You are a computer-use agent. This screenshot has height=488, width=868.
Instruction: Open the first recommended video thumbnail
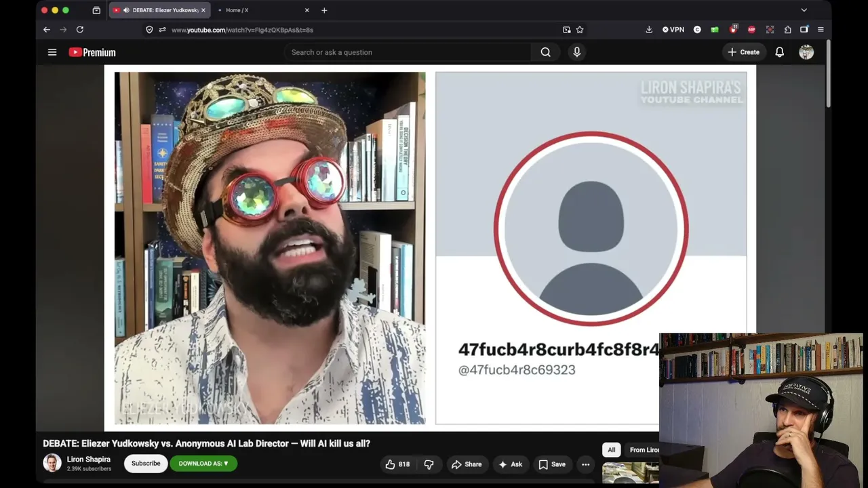(x=630, y=472)
